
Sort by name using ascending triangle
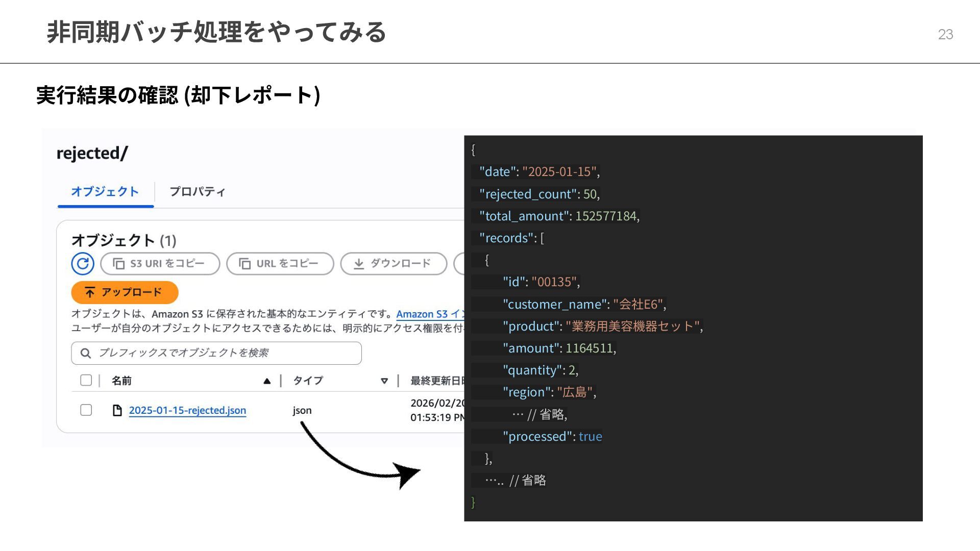point(266,381)
